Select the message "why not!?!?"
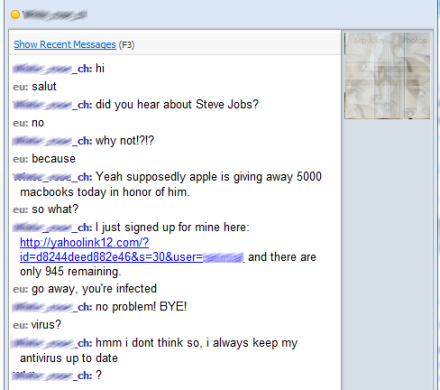The image size is (440, 390). (x=125, y=141)
